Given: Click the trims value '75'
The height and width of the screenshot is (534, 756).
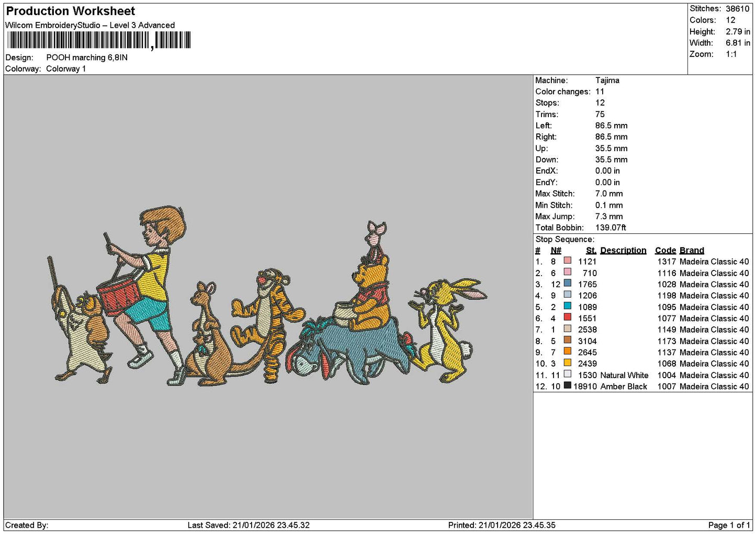Looking at the screenshot, I should pos(600,114).
